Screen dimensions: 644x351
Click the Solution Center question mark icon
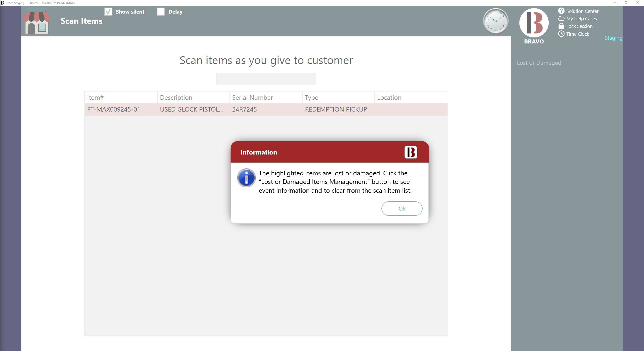pos(561,11)
